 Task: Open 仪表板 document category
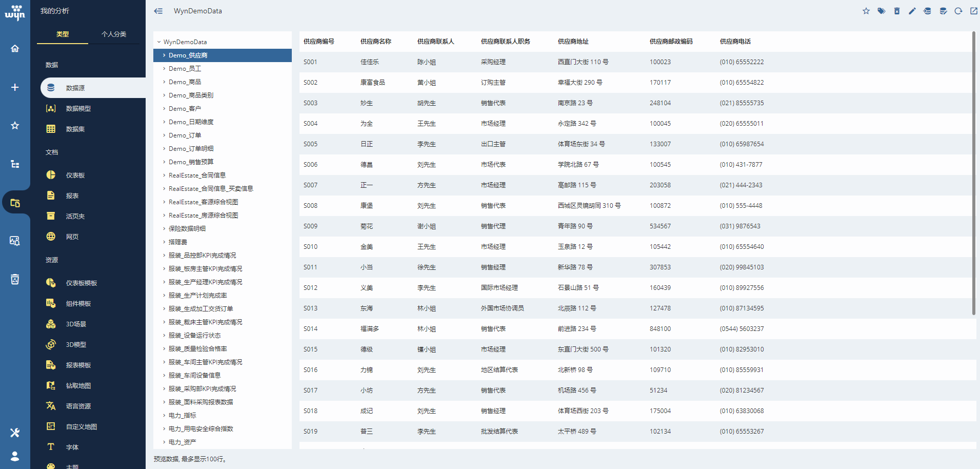pos(75,175)
